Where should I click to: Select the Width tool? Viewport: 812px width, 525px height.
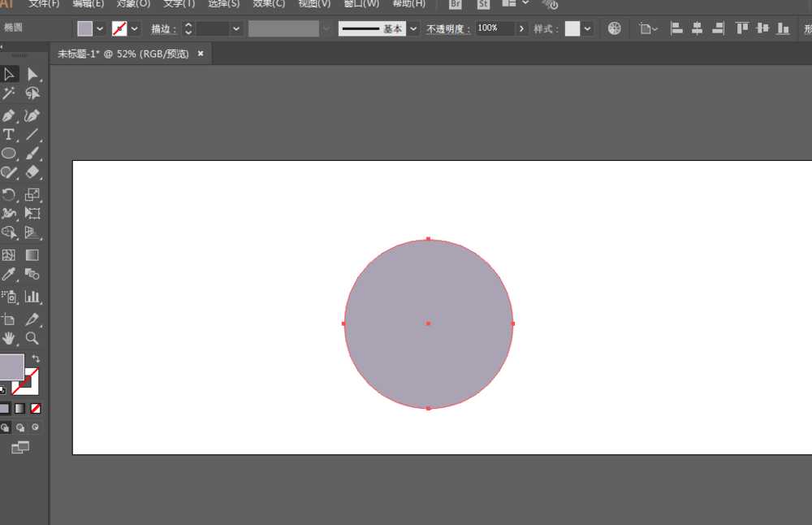point(9,214)
